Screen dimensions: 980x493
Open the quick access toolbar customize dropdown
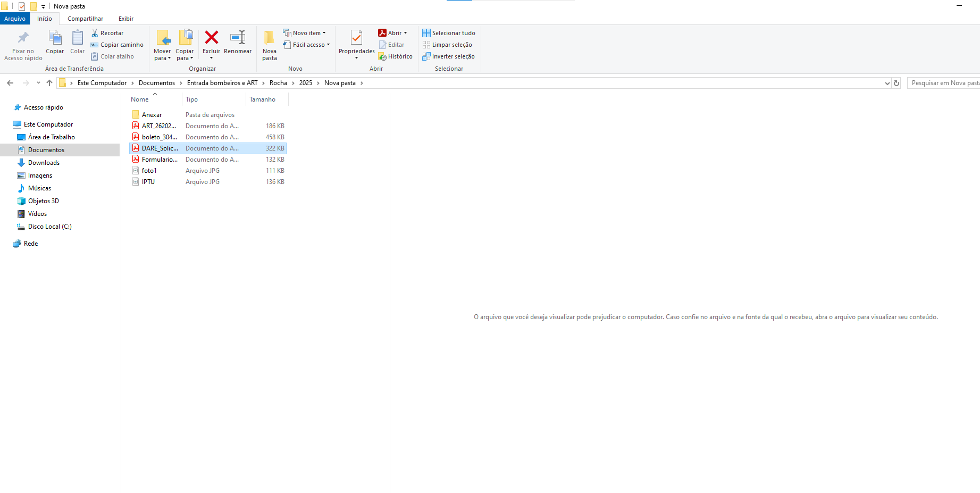tap(43, 6)
